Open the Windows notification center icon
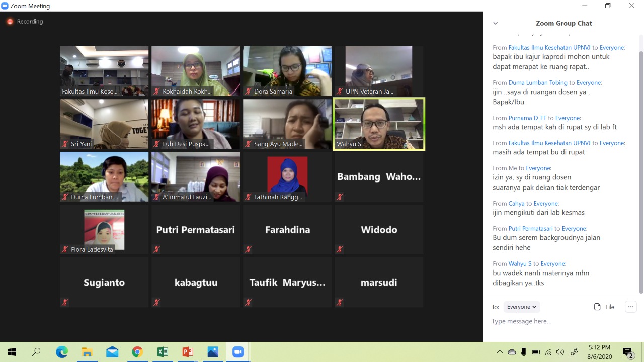 tap(627, 352)
